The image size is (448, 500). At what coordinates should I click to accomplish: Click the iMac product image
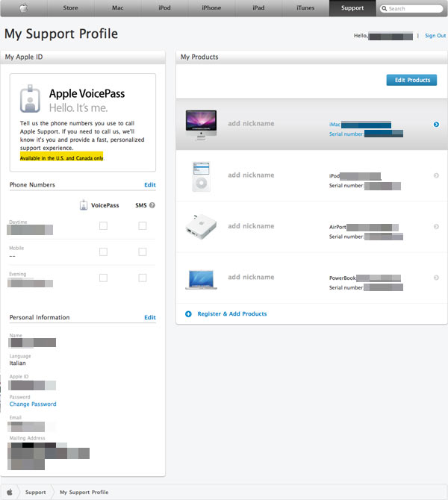pos(201,124)
